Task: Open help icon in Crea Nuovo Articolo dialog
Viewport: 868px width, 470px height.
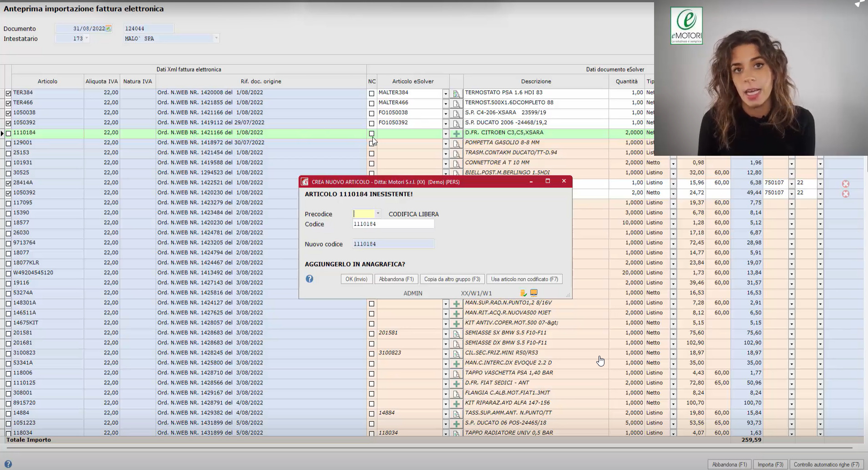Action: coord(310,279)
